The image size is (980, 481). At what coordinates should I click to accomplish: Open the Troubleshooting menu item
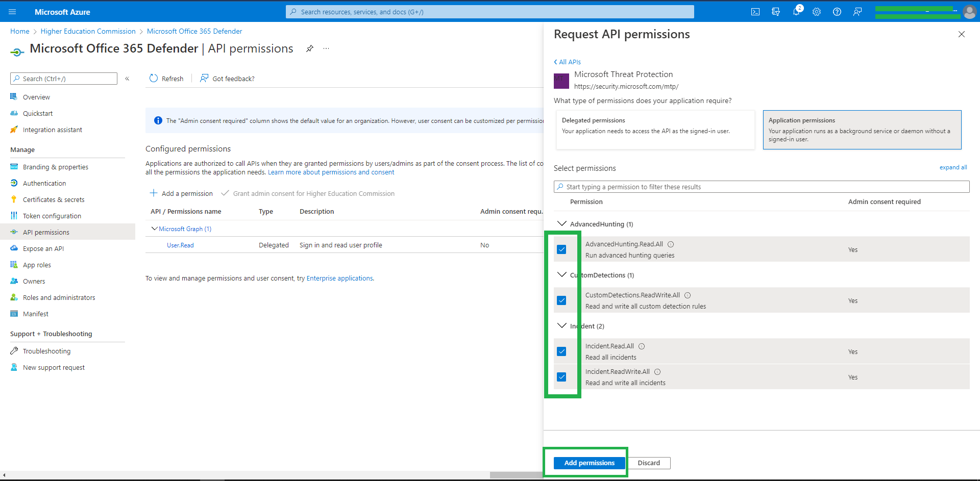click(x=46, y=351)
